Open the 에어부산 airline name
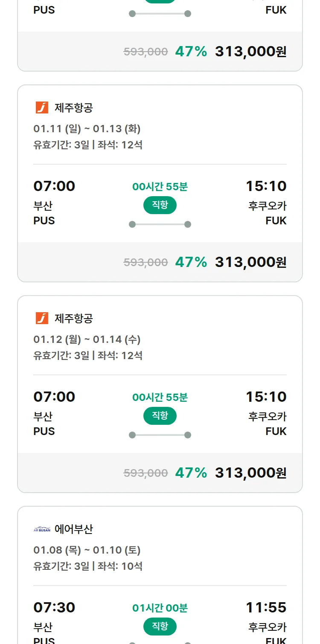Screen dimensions: 320x644 [74, 529]
